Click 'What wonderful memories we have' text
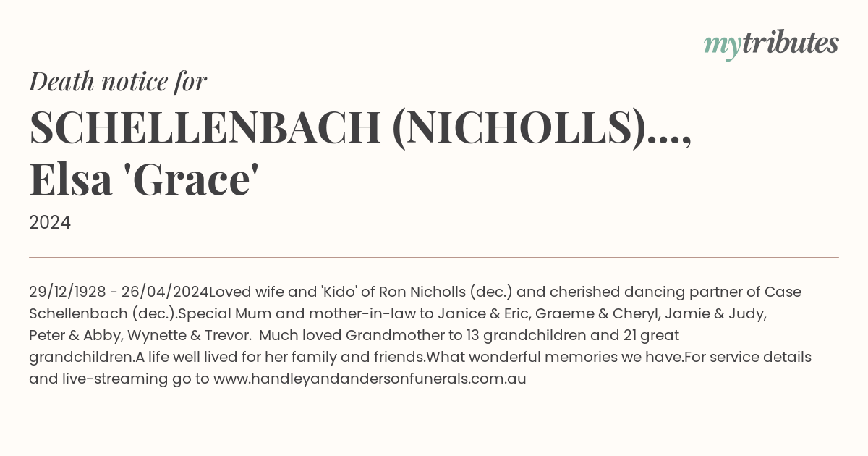Viewport: 868px width, 456px height. tap(554, 358)
